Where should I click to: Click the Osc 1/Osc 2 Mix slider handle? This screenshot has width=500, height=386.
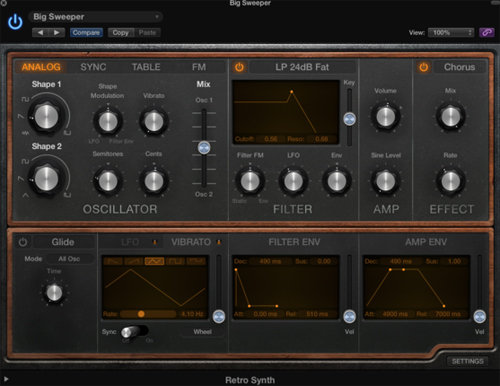click(x=204, y=148)
